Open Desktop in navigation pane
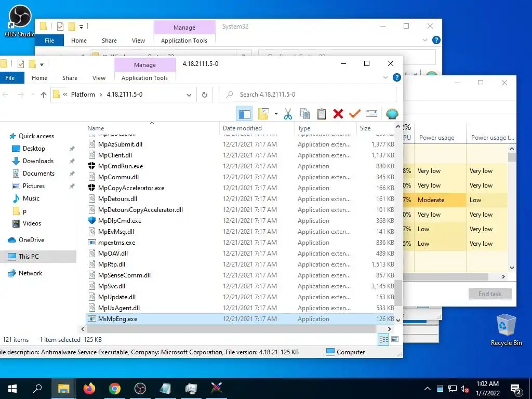The width and height of the screenshot is (532, 399). pyautogui.click(x=34, y=149)
